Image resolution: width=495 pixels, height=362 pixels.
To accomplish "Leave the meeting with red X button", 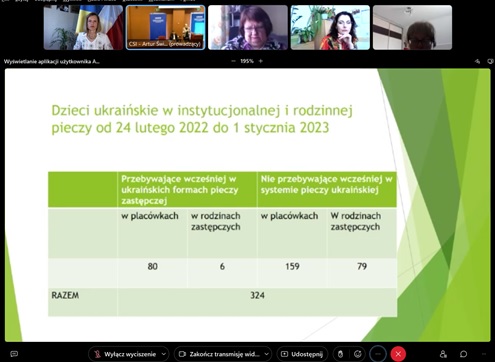I will coord(398,354).
